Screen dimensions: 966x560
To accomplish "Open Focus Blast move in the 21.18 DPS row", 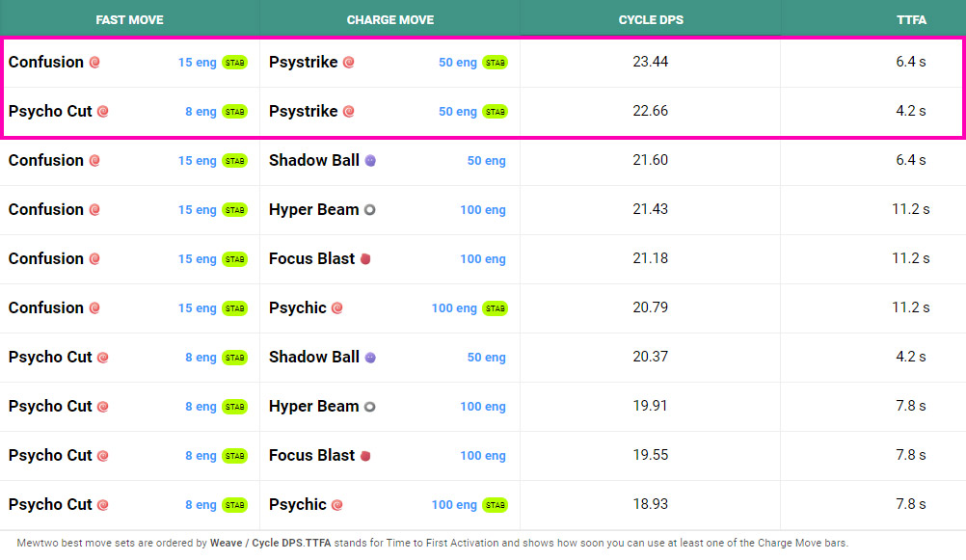I will coord(311,258).
